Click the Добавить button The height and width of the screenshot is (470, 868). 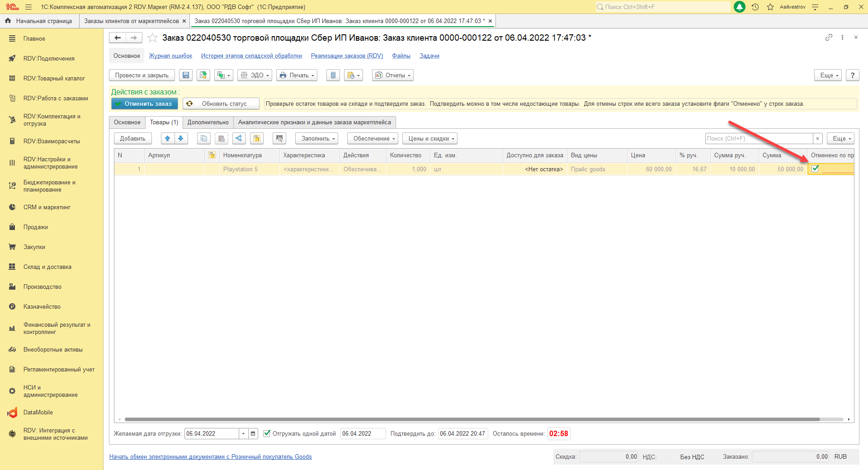coord(133,139)
